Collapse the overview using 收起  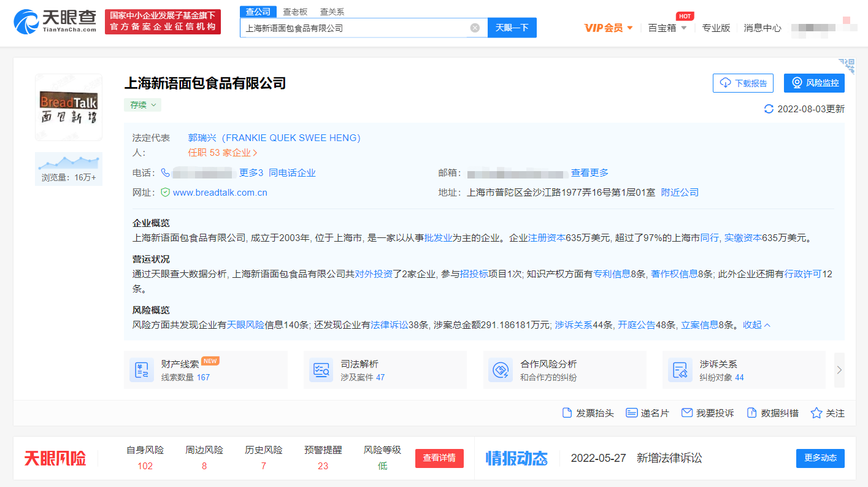(756, 325)
